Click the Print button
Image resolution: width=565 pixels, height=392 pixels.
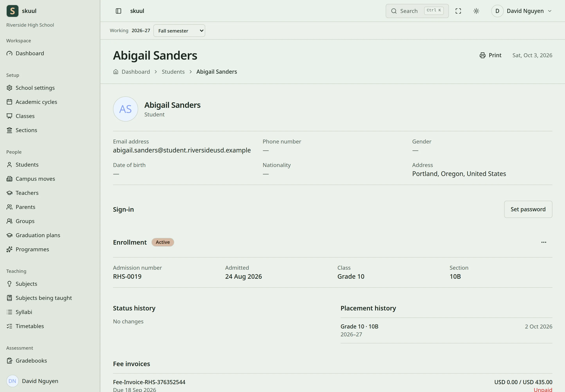490,55
